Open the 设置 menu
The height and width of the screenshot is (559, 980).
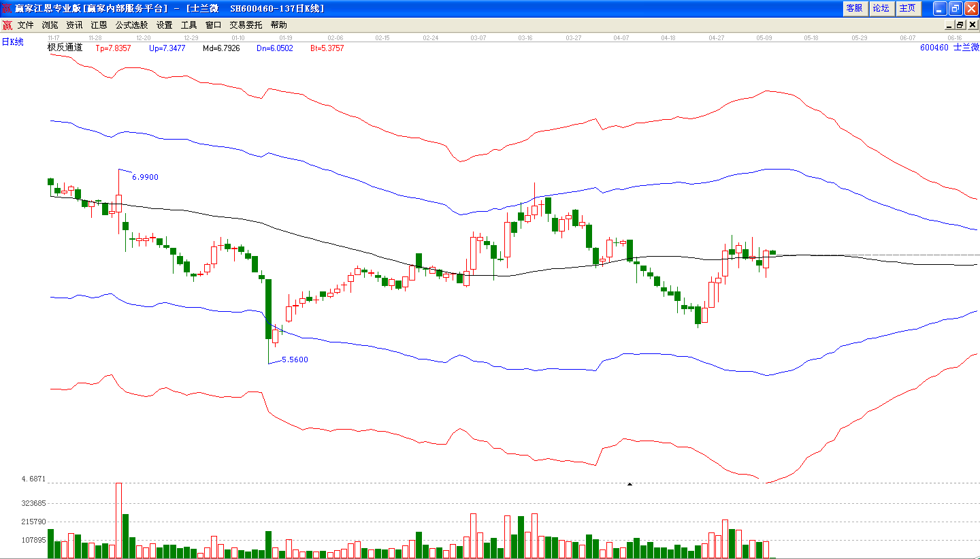tap(165, 25)
